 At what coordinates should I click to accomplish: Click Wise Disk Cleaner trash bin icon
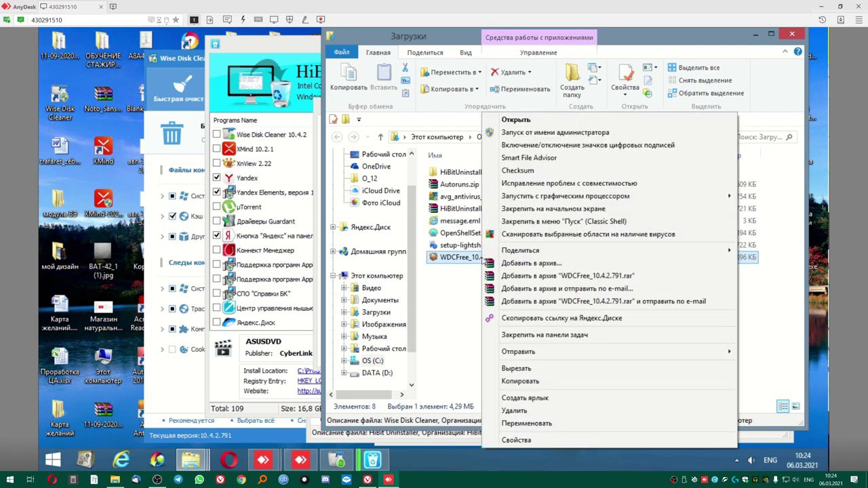tap(172, 131)
